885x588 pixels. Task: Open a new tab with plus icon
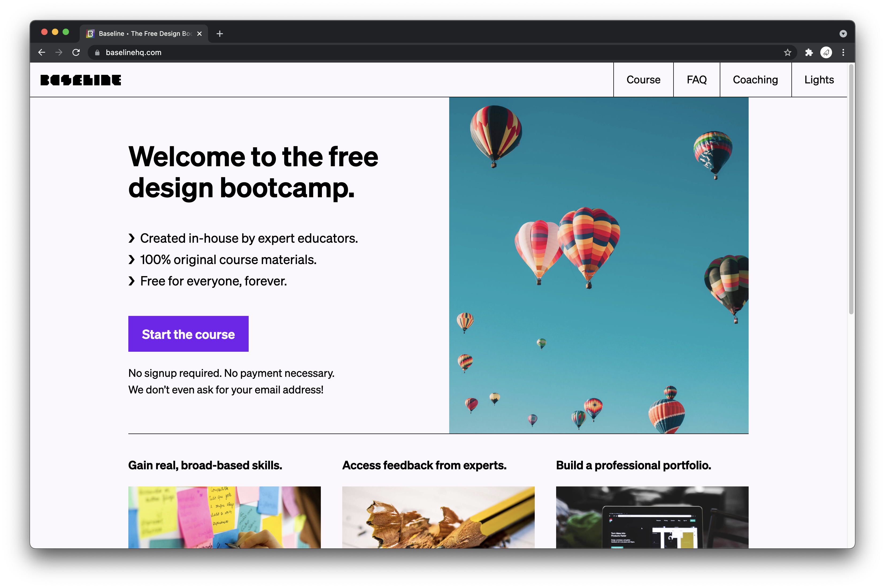click(x=220, y=34)
